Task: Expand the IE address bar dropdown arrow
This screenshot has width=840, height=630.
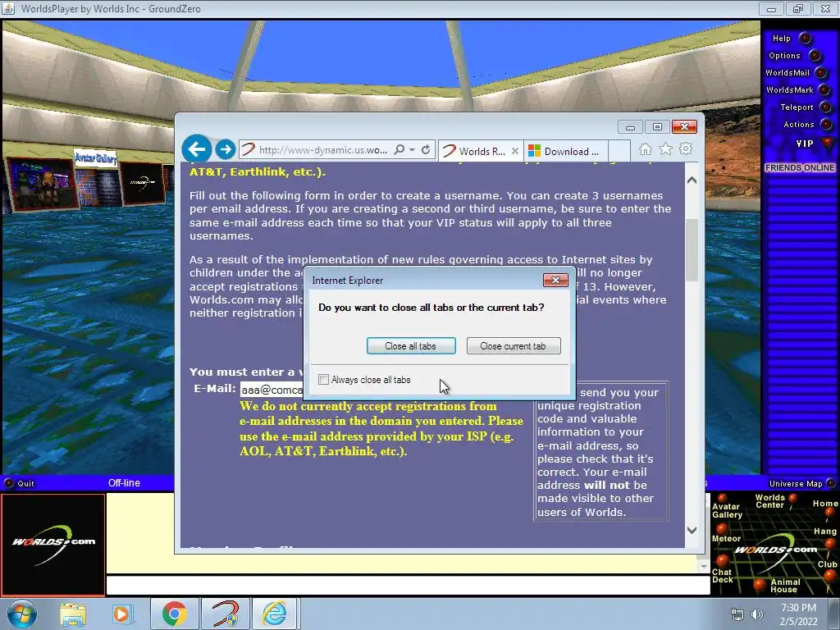Action: 412,150
